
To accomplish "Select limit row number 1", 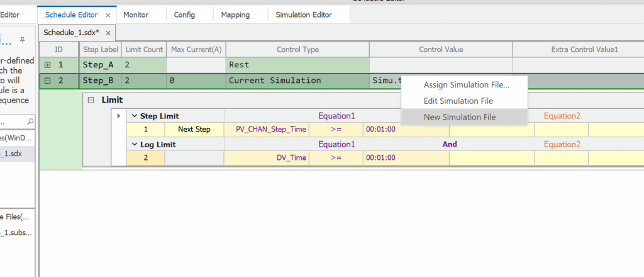I will click(x=145, y=130).
